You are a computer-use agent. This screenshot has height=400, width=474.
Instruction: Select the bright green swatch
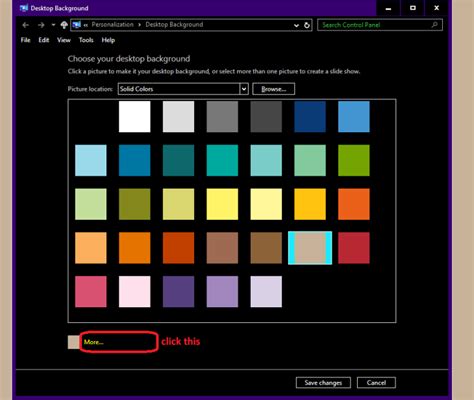[354, 160]
